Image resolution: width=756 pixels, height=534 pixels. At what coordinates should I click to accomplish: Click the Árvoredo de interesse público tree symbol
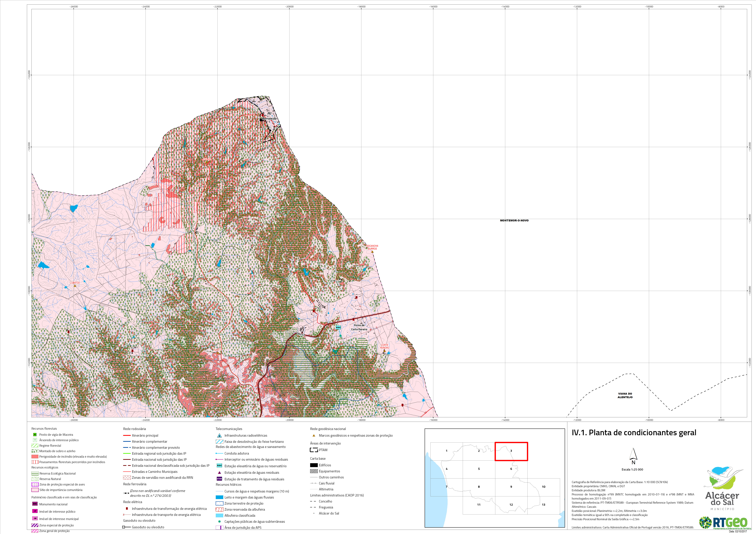point(35,440)
